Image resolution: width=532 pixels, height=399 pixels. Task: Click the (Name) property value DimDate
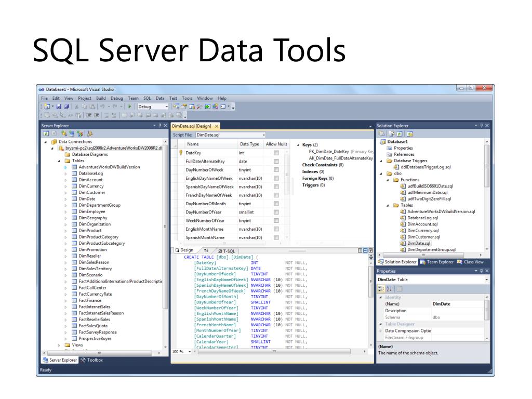(x=457, y=304)
